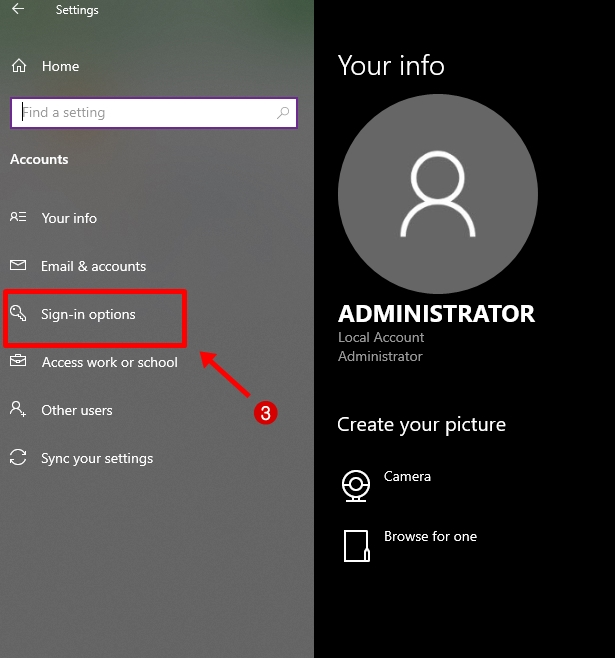Click the Your info person-list icon
This screenshot has height=658, width=615.
pos(18,217)
